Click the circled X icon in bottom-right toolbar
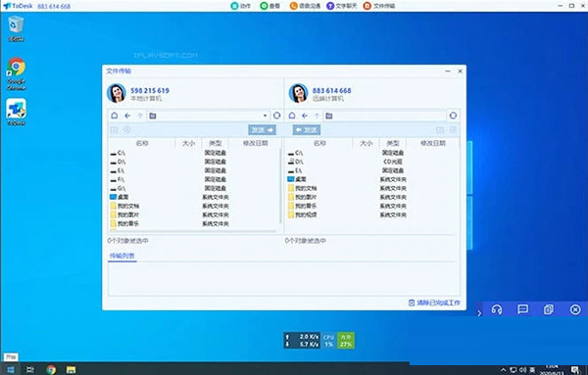Viewport: 588px width, 375px height. pos(575,309)
